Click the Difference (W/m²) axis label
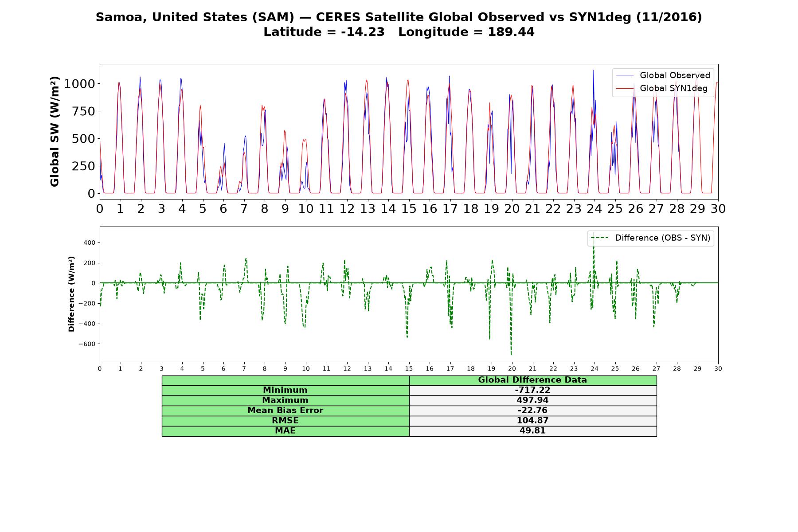Image resolution: width=798 pixels, height=532 pixels. (71, 294)
